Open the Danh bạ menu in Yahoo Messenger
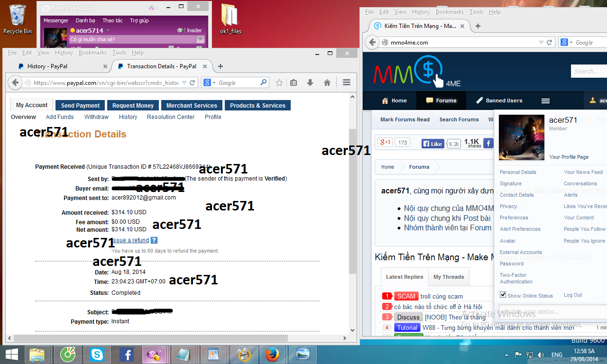Screen dimensions: 607x364 (85, 20)
